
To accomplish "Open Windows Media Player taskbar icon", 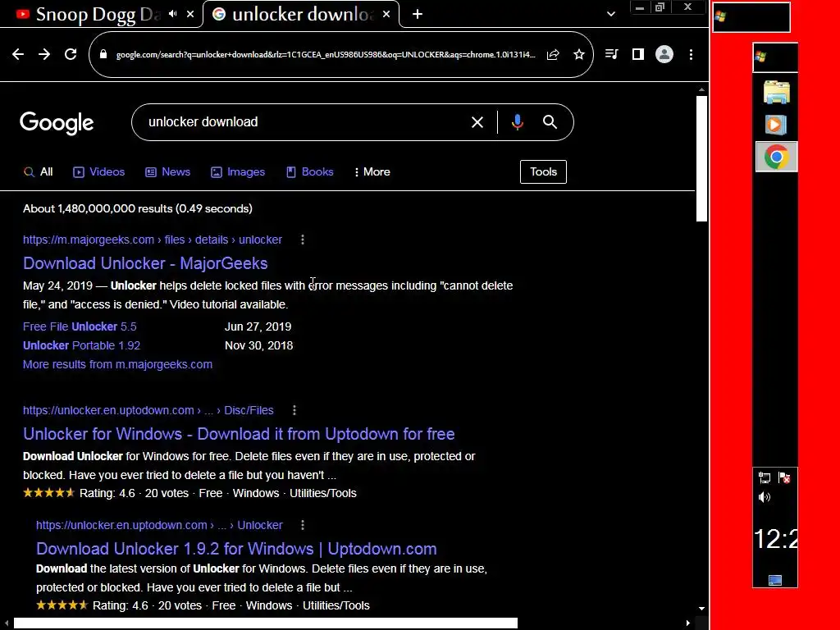I will (776, 125).
